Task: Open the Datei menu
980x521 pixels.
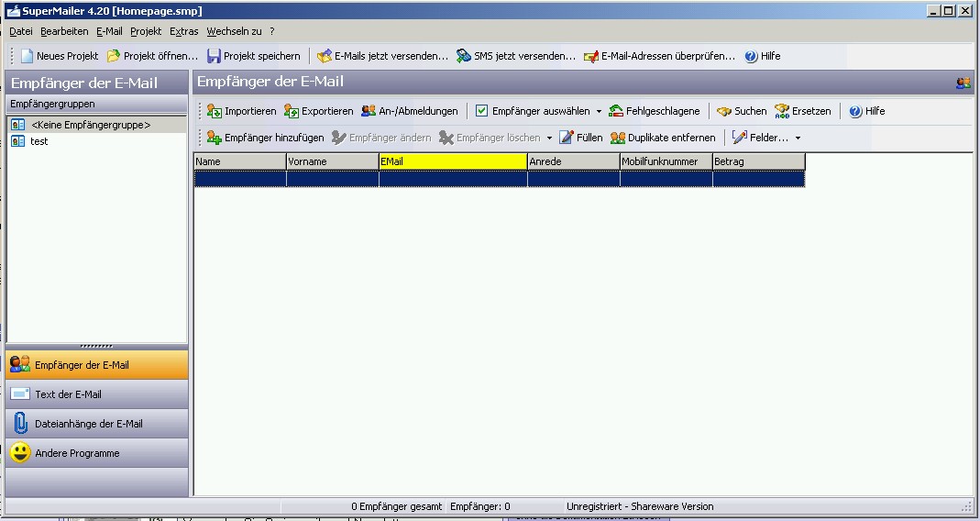Action: pyautogui.click(x=20, y=31)
